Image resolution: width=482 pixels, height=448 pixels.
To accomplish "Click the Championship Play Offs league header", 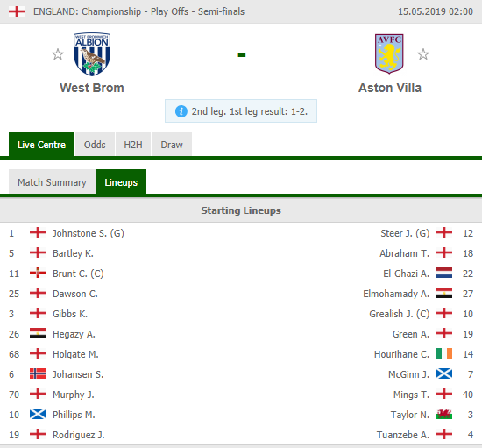I will point(139,11).
